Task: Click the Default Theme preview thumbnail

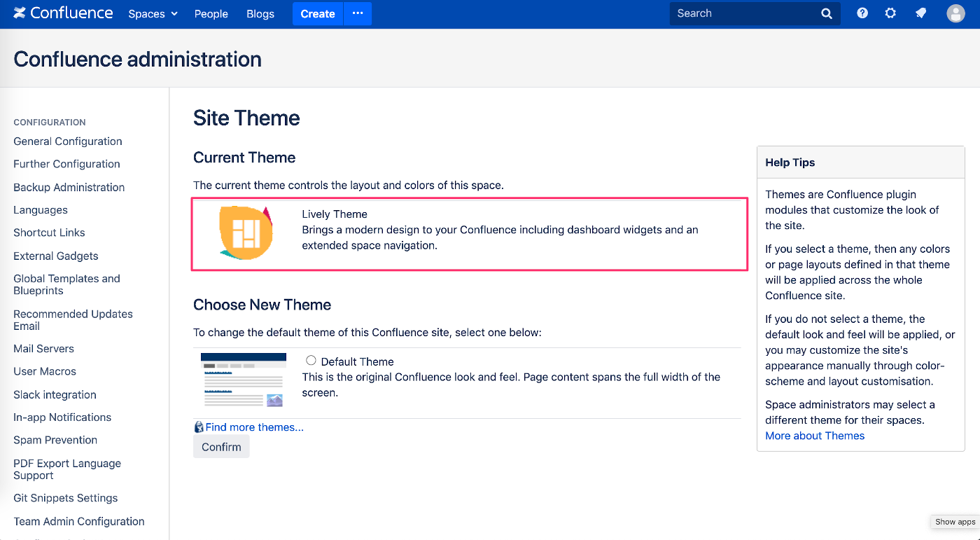Action: pos(244,380)
